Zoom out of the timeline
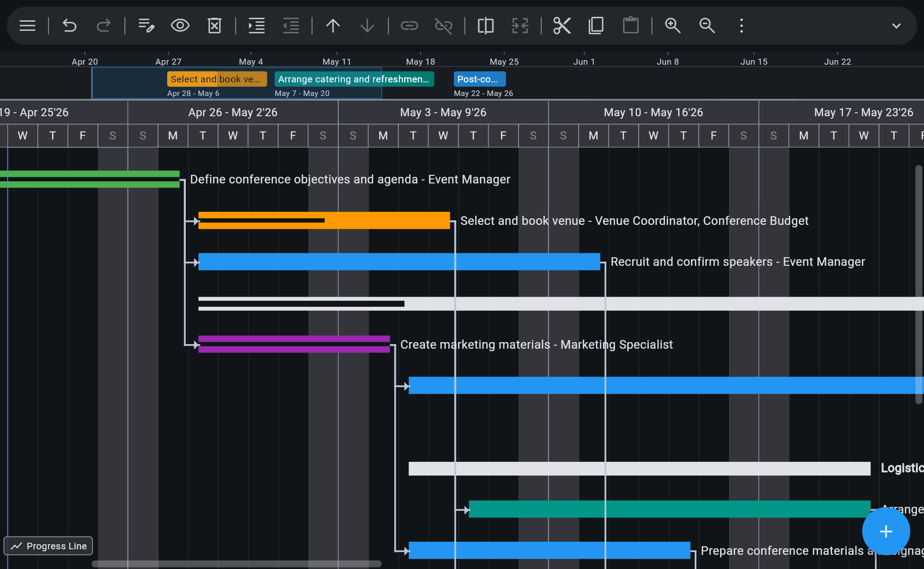 (x=706, y=25)
